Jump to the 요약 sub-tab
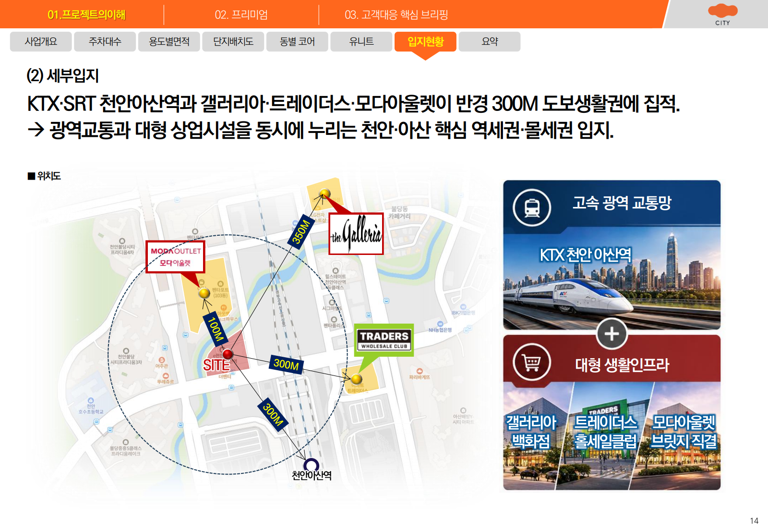 point(490,42)
